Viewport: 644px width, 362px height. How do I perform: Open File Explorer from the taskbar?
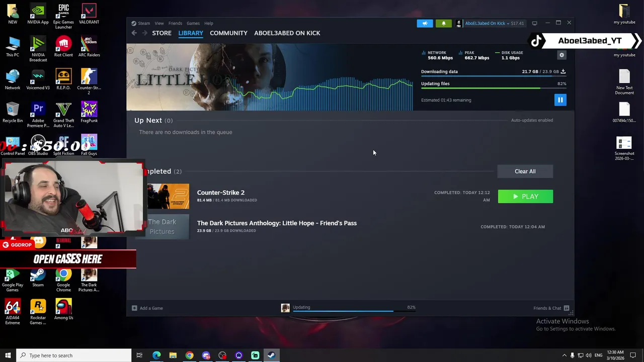(x=173, y=355)
